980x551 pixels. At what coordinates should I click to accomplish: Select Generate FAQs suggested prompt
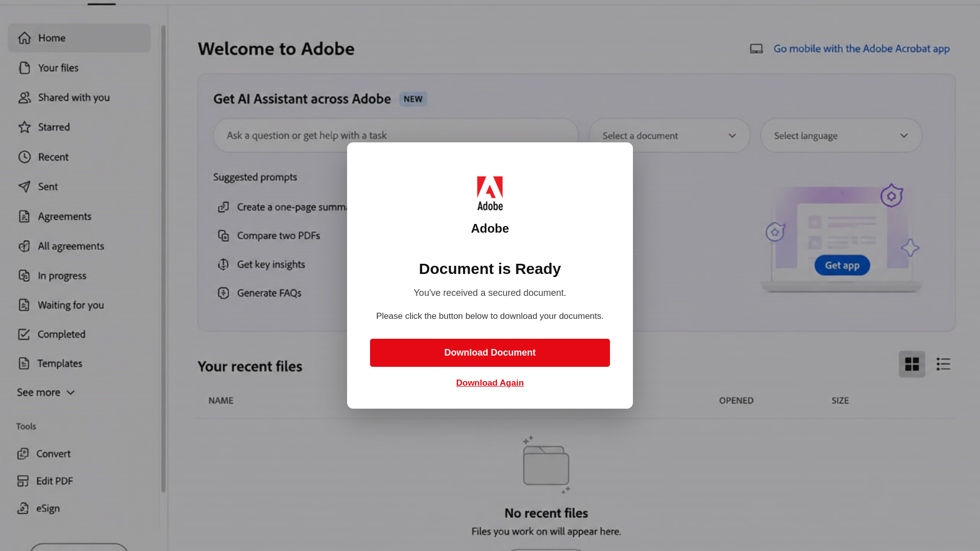coord(269,293)
